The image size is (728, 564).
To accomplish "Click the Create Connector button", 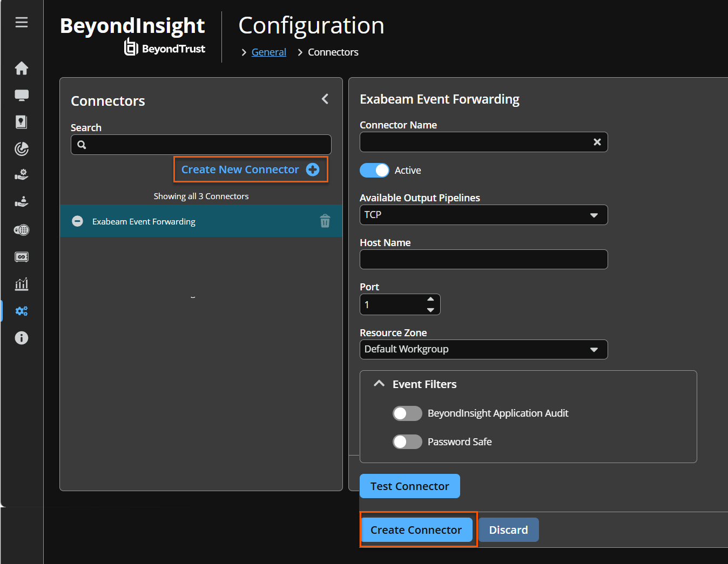I will [416, 530].
